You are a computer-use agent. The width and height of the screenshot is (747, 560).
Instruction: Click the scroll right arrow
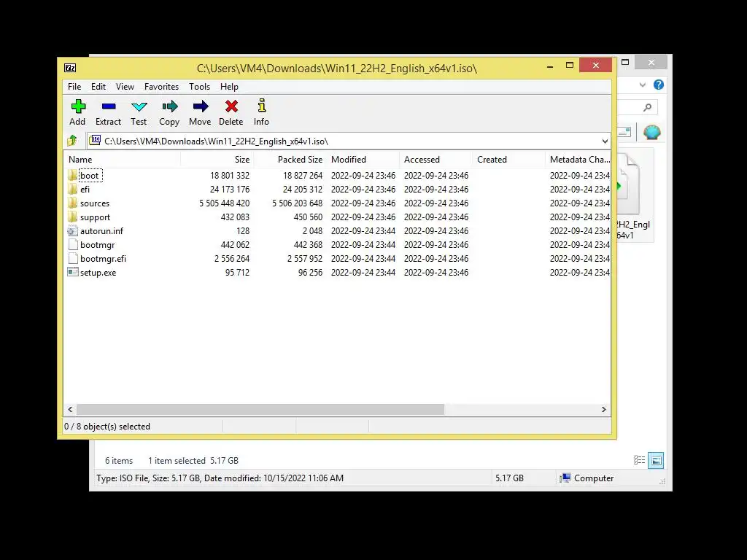(603, 410)
